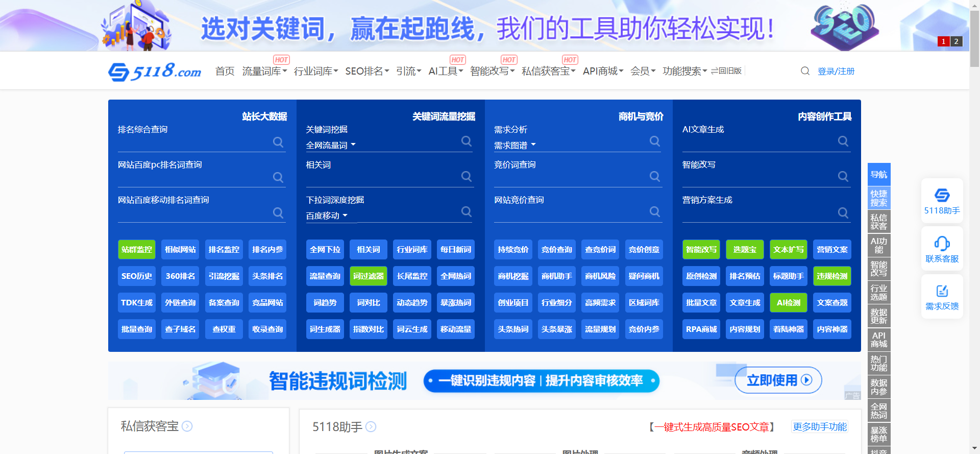Click RPA商城 button
This screenshot has height=454, width=980.
[x=701, y=329]
